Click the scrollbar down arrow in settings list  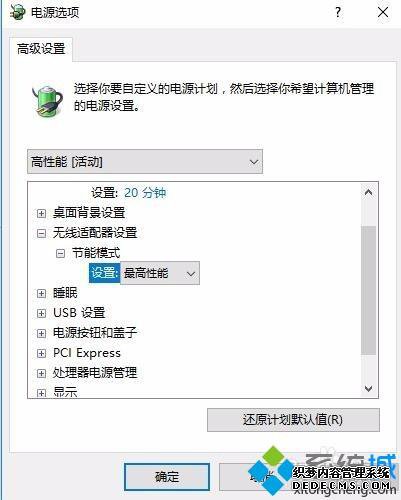click(369, 389)
